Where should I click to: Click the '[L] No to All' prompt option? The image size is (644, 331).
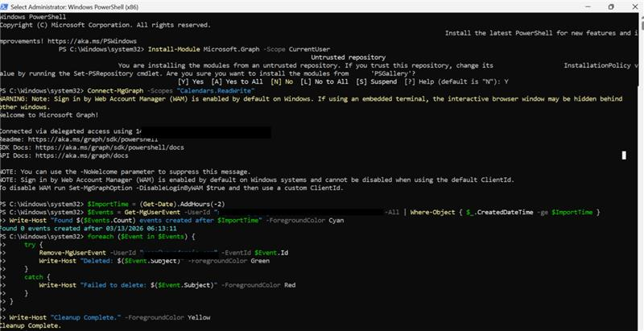click(x=324, y=81)
